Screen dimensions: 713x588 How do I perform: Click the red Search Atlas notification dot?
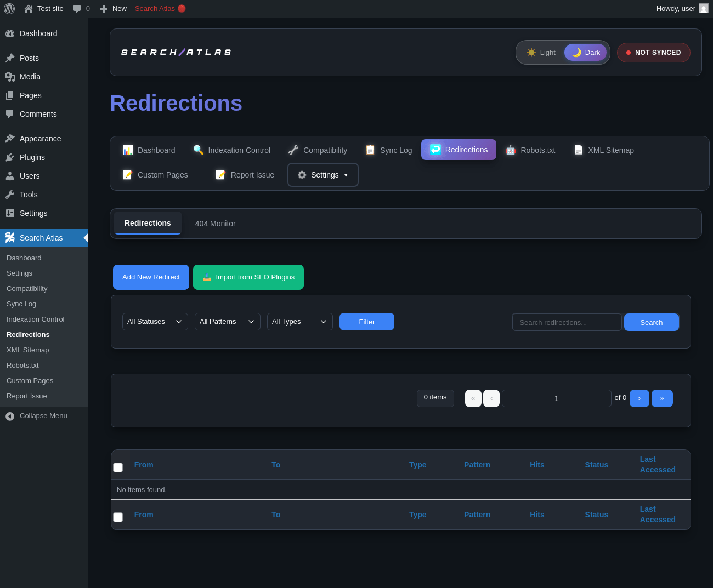(182, 9)
